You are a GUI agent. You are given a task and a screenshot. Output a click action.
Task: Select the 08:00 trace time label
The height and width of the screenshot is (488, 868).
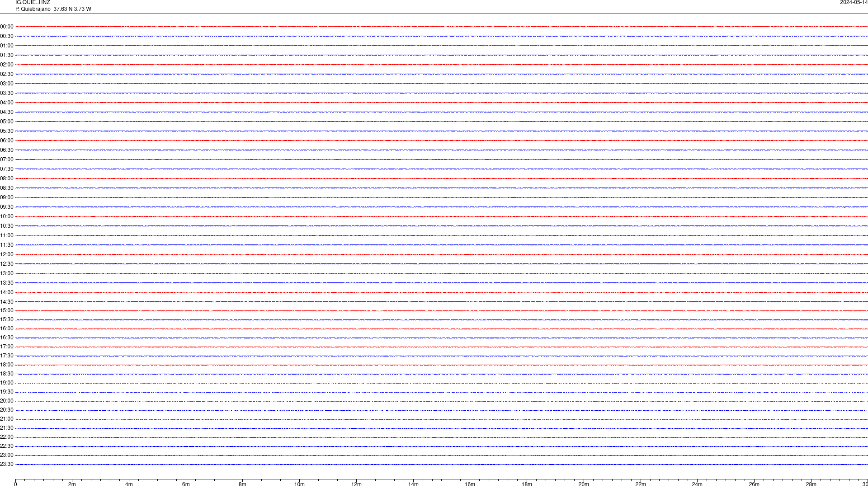pyautogui.click(x=7, y=178)
